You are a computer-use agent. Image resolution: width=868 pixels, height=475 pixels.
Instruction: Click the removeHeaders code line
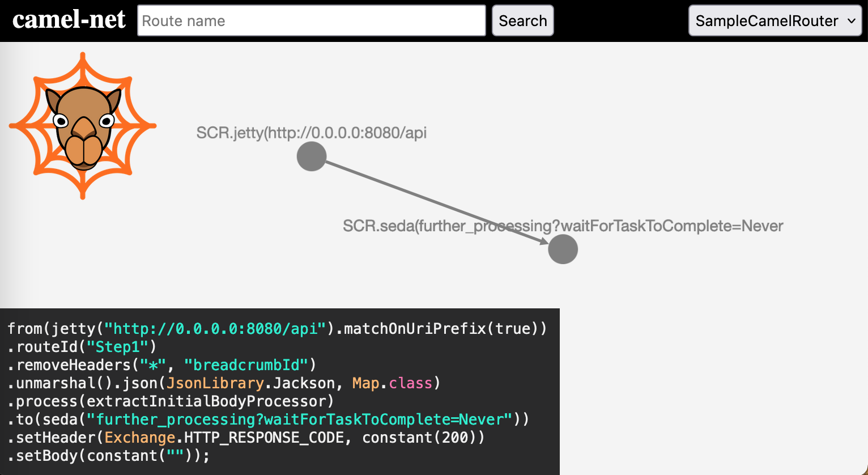[x=161, y=365]
